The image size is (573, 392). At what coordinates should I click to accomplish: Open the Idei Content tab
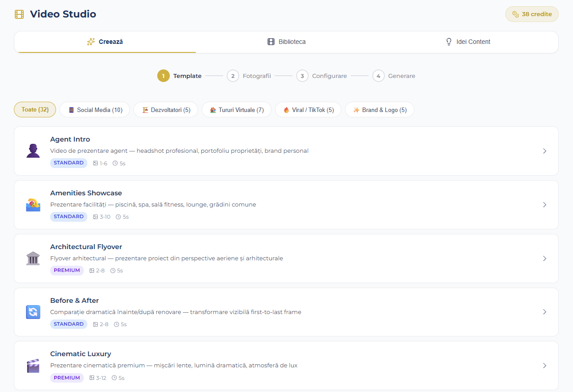[x=468, y=42]
